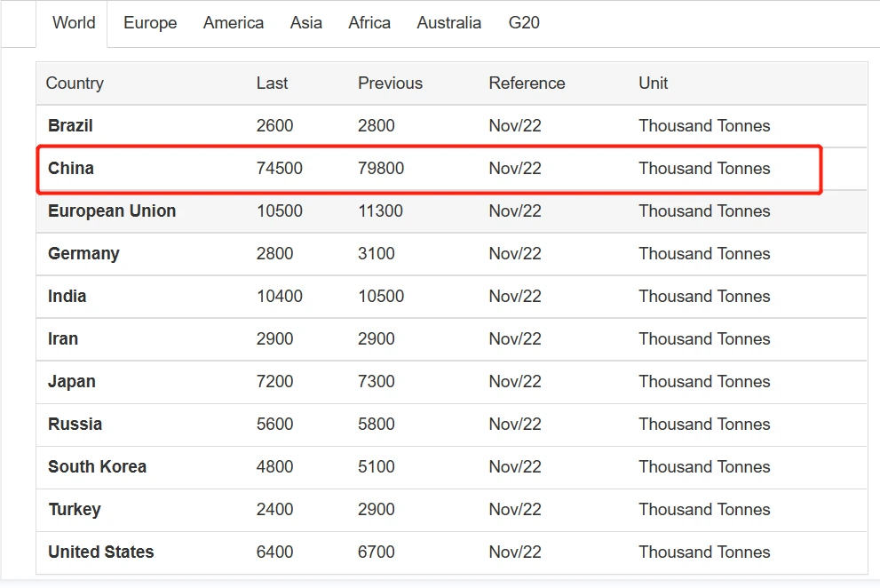Sort by the Country column header

tap(75, 83)
